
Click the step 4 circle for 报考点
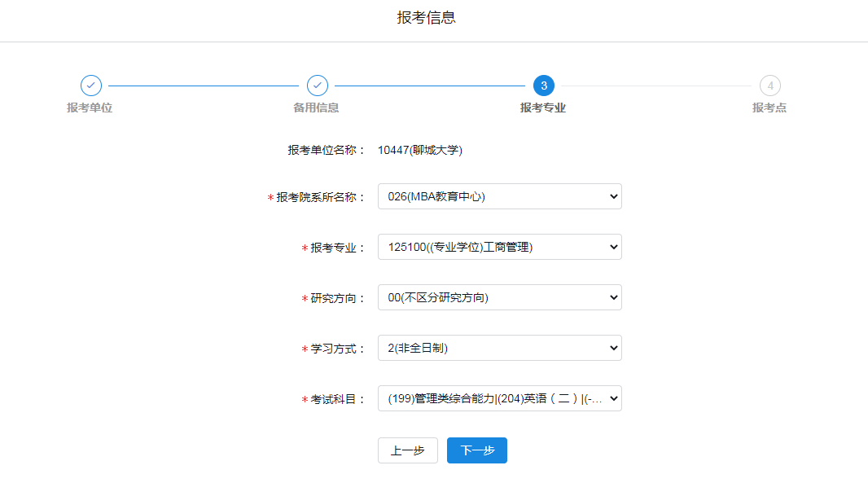coord(770,86)
